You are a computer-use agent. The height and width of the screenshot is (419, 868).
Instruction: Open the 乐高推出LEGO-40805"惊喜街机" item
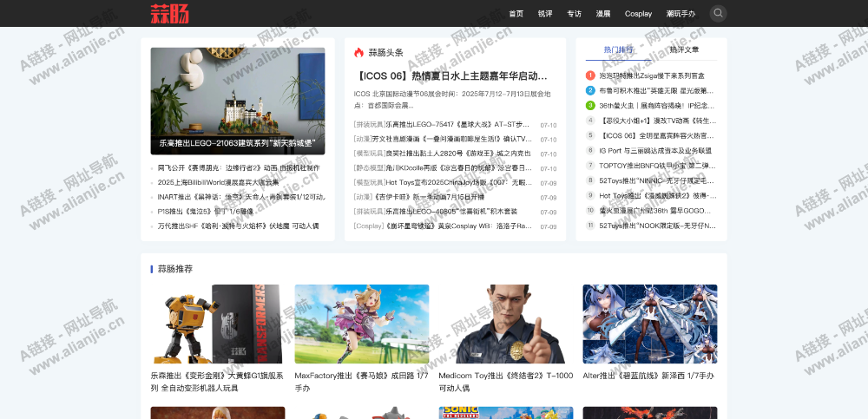pyautogui.click(x=451, y=212)
